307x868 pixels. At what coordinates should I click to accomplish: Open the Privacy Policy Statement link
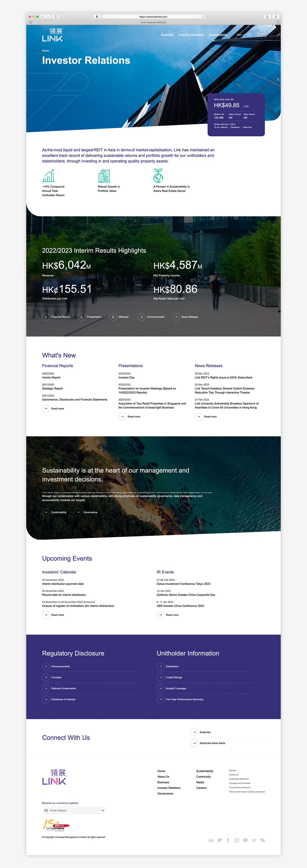click(240, 788)
